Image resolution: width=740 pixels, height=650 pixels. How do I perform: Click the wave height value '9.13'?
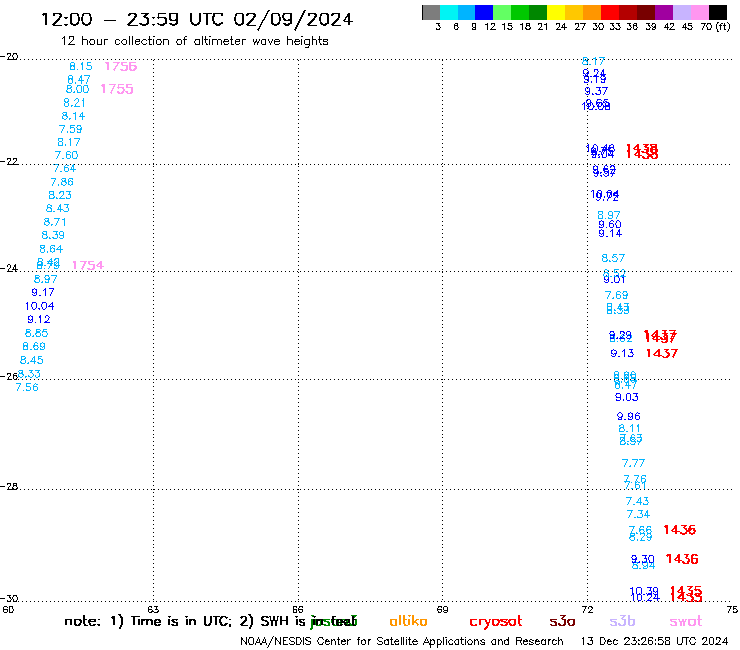pos(622,354)
